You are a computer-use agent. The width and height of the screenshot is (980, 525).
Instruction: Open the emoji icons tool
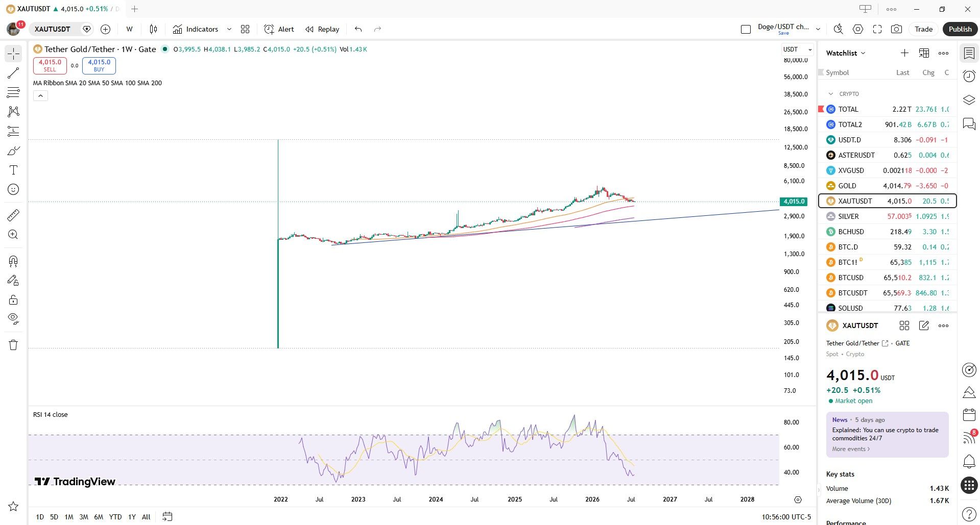(13, 189)
